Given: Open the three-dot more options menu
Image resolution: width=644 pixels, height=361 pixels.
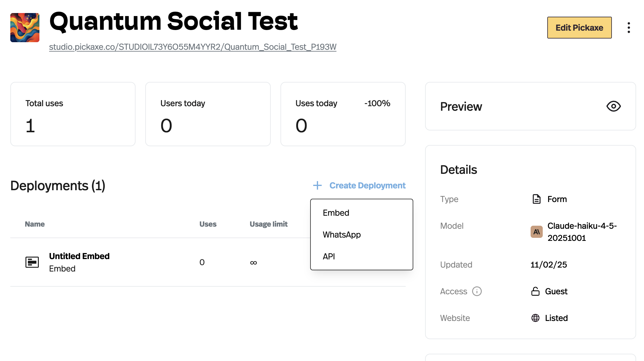Looking at the screenshot, I should 629,28.
